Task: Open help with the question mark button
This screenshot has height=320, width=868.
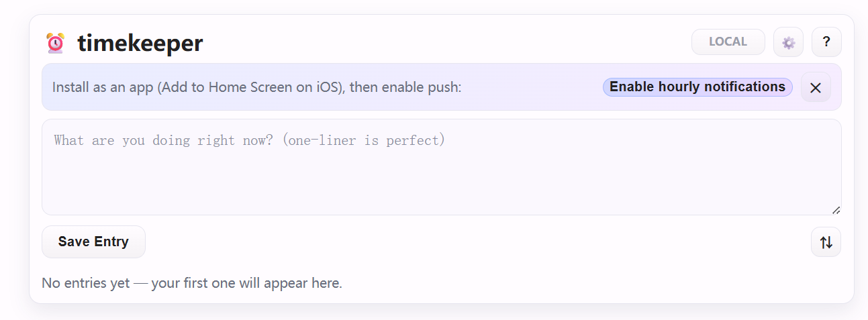Action: [x=826, y=42]
